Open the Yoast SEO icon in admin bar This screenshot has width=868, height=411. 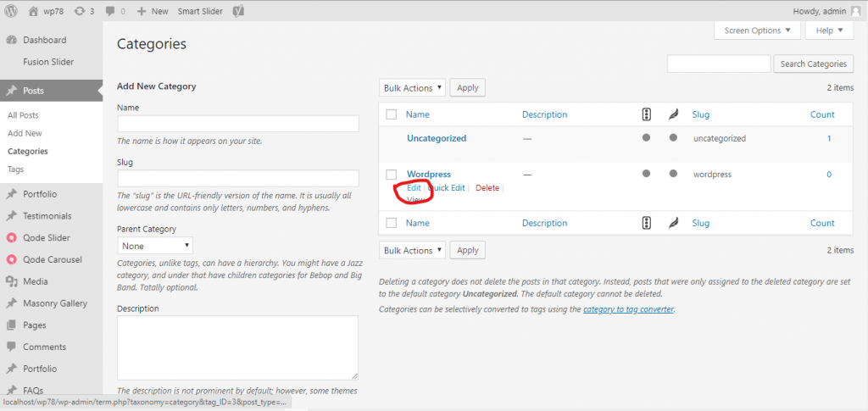[x=238, y=10]
